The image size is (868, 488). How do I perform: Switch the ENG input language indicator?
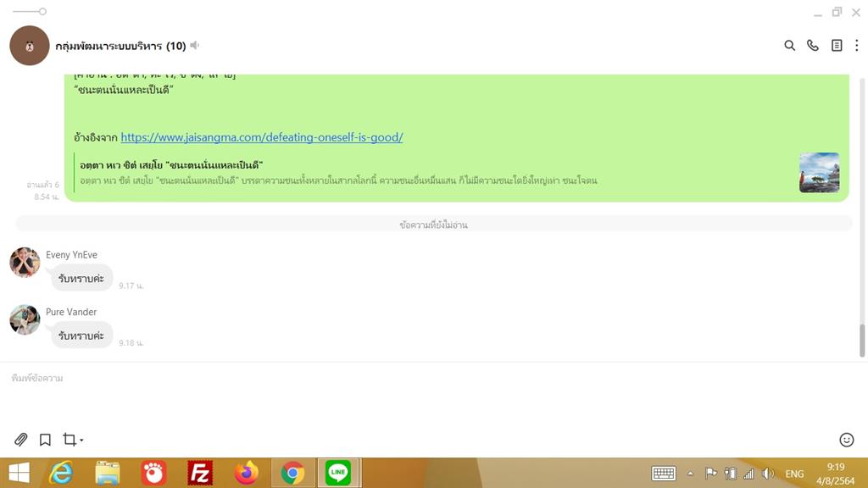point(794,474)
